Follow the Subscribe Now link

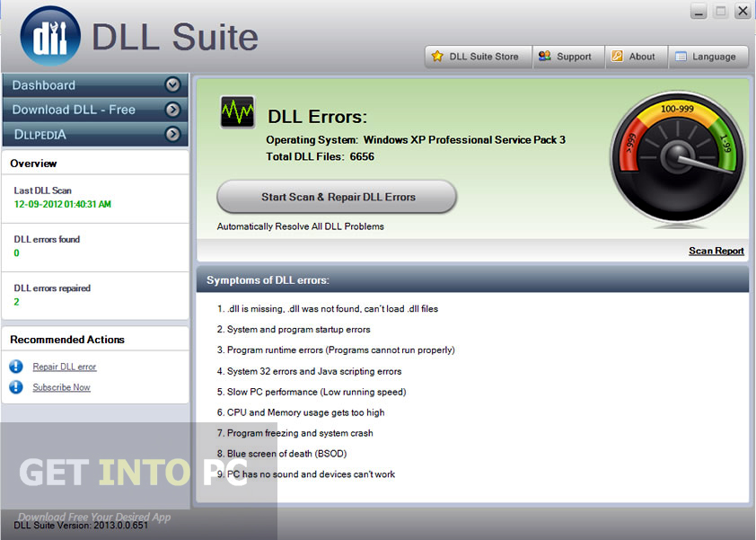point(61,387)
